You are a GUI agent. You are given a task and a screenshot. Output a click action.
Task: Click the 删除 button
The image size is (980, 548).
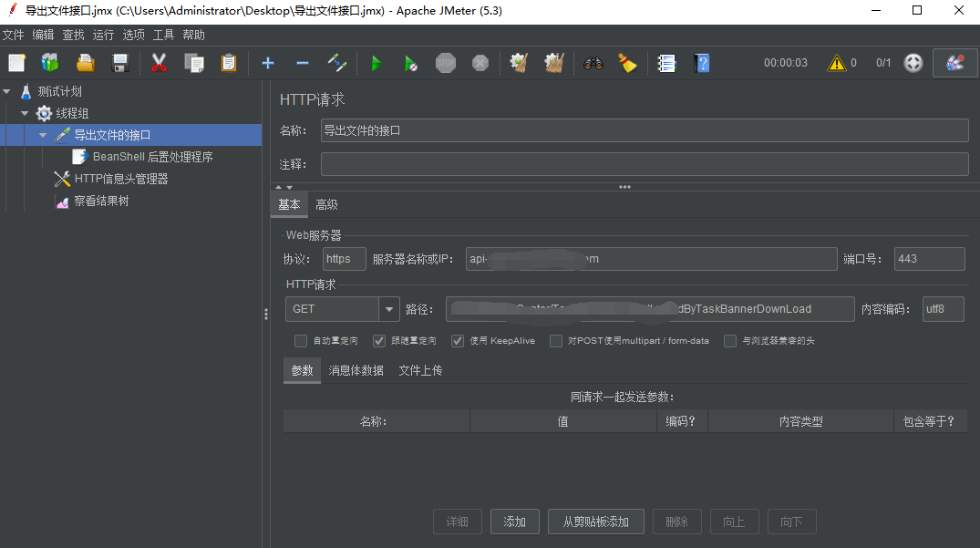[676, 522]
